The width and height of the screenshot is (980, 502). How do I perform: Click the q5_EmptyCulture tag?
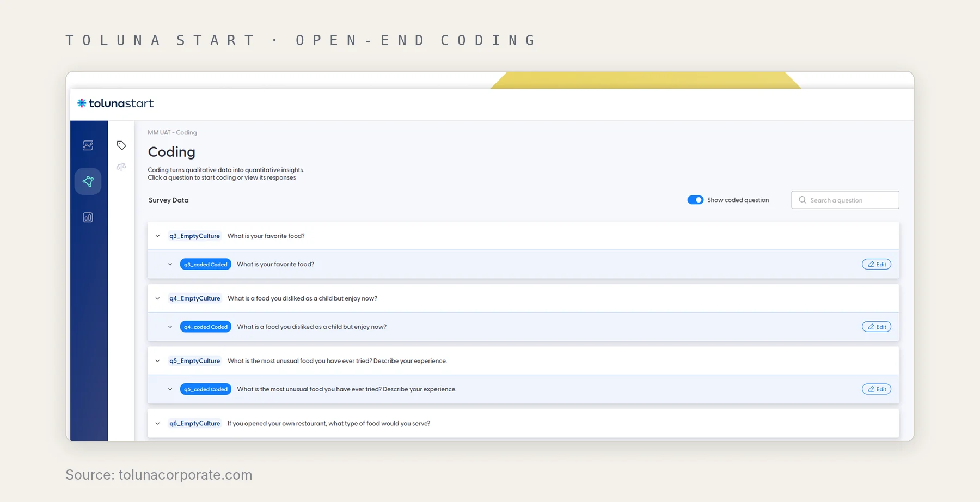[194, 361]
